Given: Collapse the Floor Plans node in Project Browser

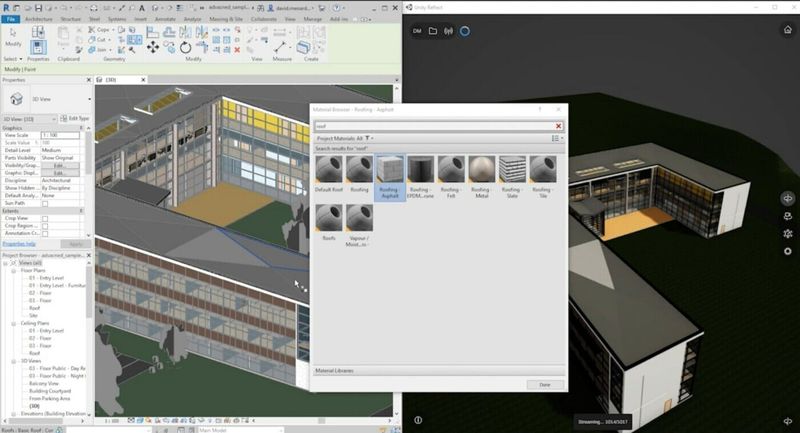Looking at the screenshot, I should point(14,271).
